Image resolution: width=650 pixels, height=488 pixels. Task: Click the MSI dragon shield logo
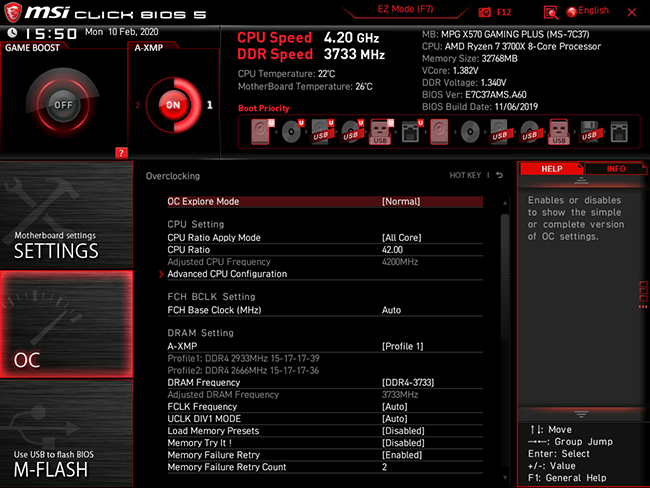click(13, 12)
